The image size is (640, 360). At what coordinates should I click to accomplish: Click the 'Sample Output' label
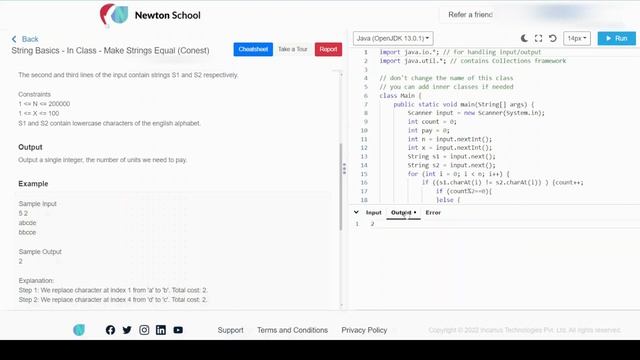40,252
